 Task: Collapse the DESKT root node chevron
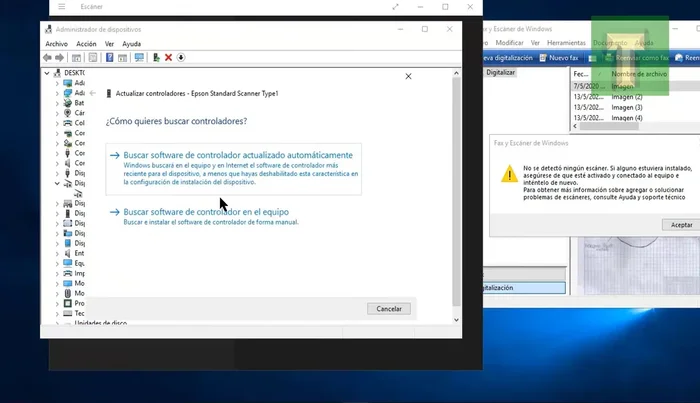pyautogui.click(x=47, y=73)
